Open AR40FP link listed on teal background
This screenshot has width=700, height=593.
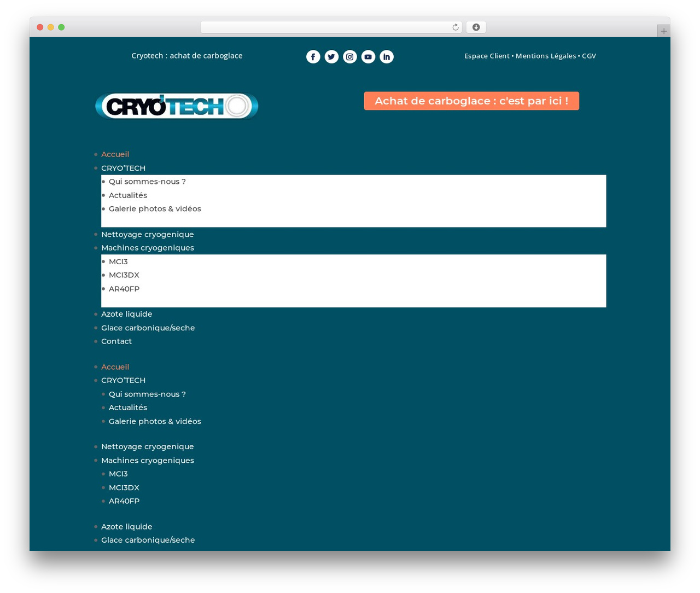pyautogui.click(x=124, y=501)
